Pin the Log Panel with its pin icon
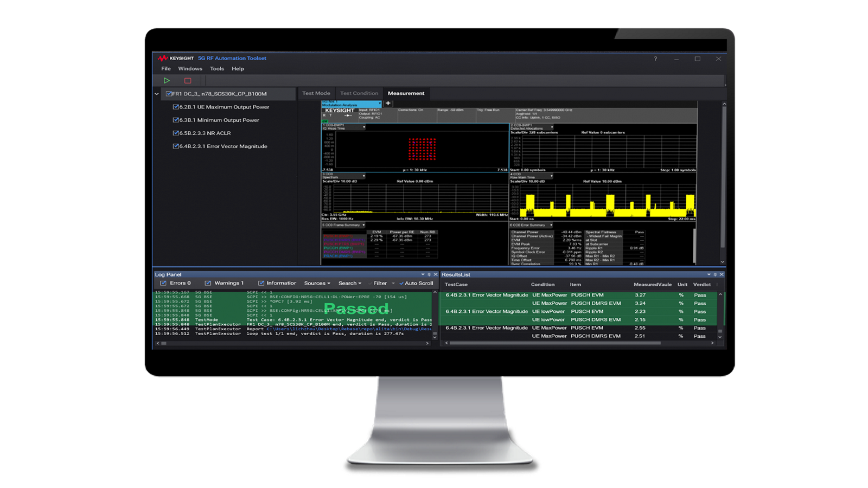This screenshot has width=868, height=488. (x=429, y=274)
